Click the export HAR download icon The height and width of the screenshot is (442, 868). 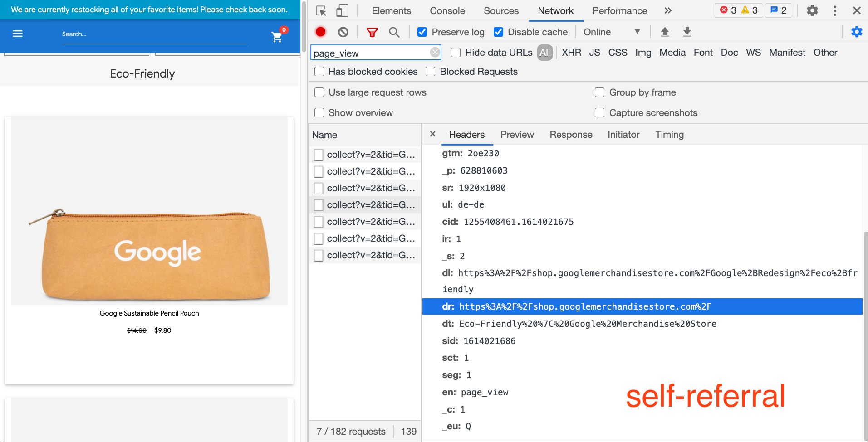point(687,32)
